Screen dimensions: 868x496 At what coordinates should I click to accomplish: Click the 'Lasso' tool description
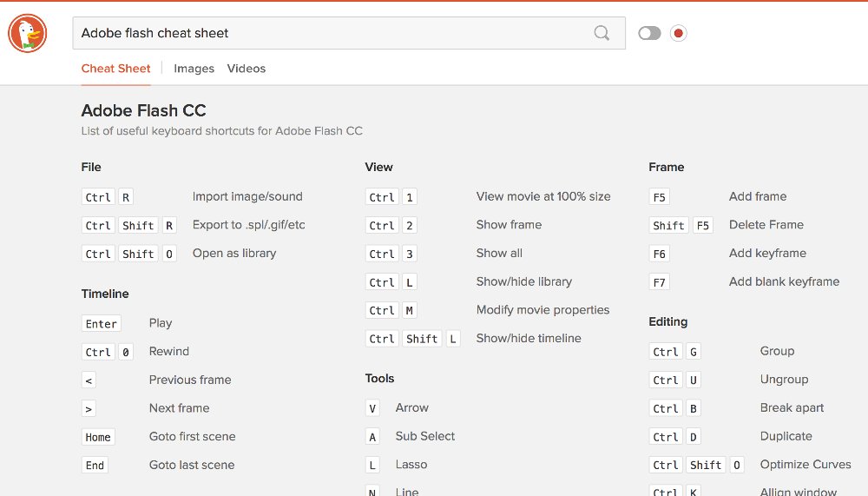(411, 465)
